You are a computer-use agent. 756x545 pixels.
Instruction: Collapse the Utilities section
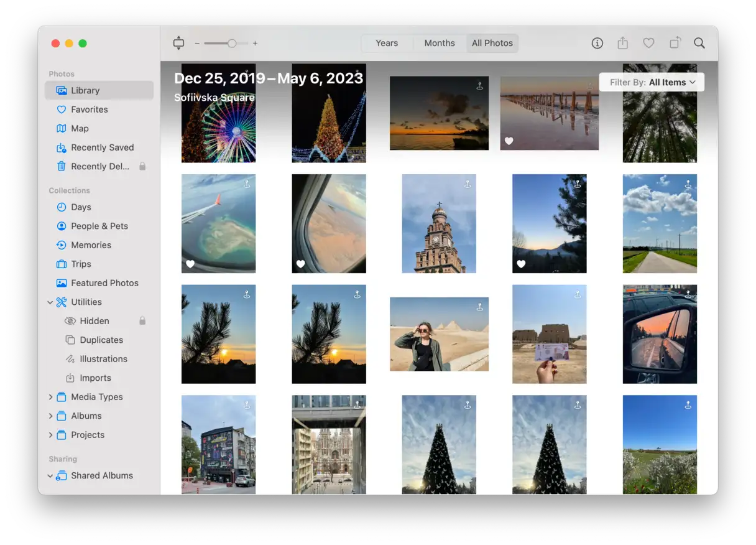tap(50, 302)
